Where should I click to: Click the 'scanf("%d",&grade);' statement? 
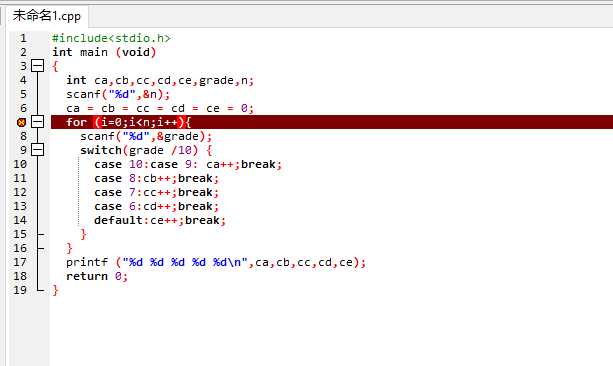coord(146,136)
